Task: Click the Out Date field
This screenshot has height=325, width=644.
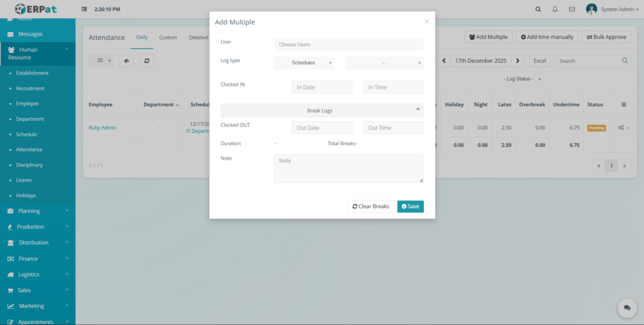Action: [x=322, y=128]
